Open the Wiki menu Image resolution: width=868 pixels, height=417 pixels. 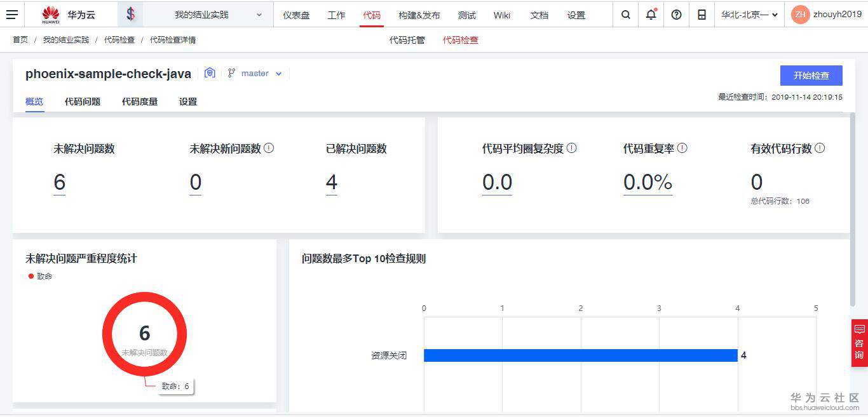click(x=501, y=15)
